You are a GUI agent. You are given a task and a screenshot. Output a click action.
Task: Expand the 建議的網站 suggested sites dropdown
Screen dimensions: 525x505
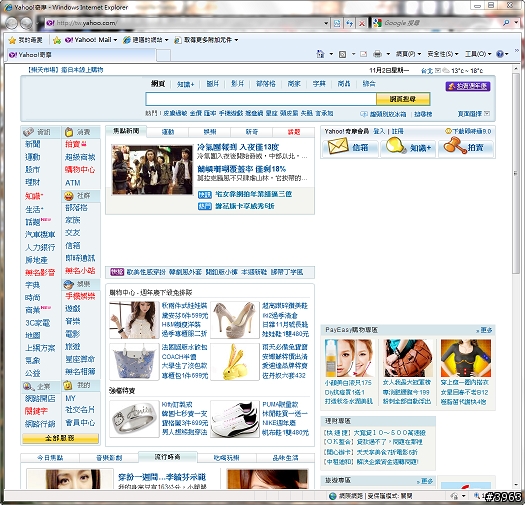click(166, 40)
